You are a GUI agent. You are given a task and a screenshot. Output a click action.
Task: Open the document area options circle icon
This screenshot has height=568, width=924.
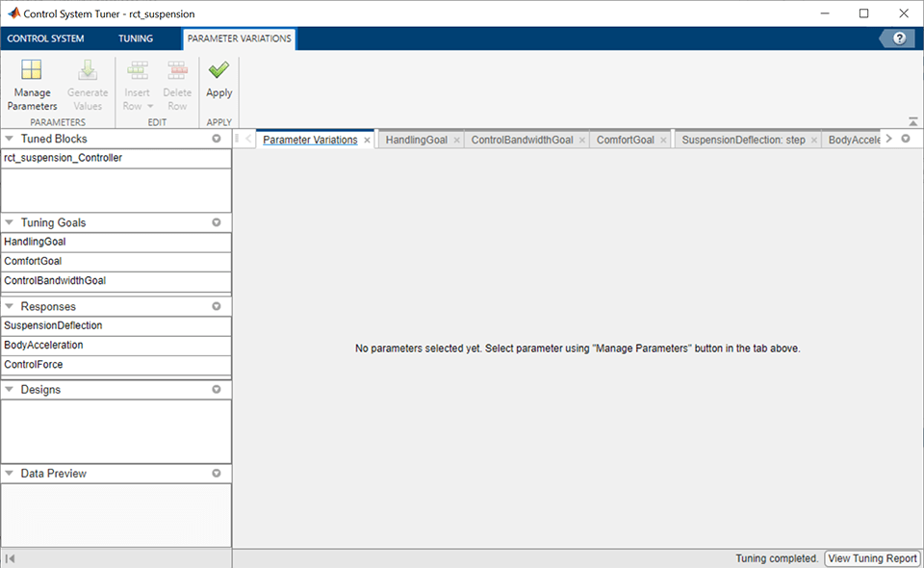(906, 139)
